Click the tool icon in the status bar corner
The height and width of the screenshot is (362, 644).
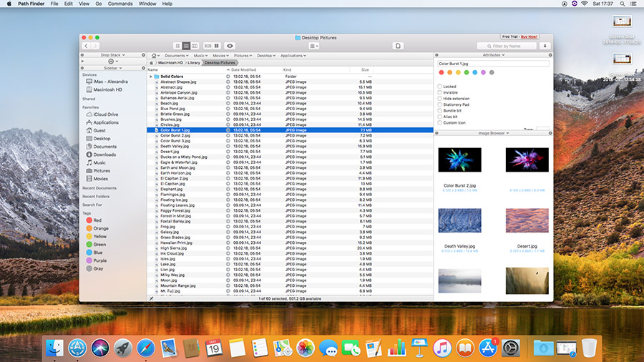point(151,299)
